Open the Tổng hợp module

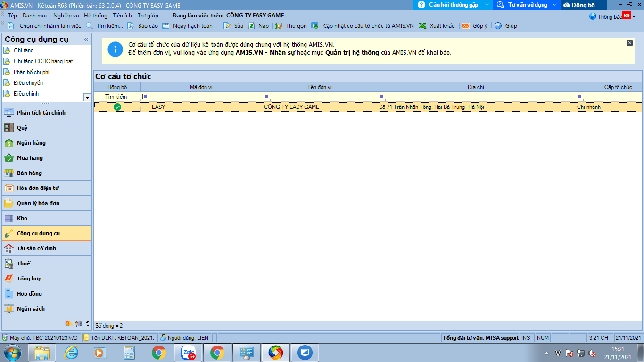coord(47,279)
